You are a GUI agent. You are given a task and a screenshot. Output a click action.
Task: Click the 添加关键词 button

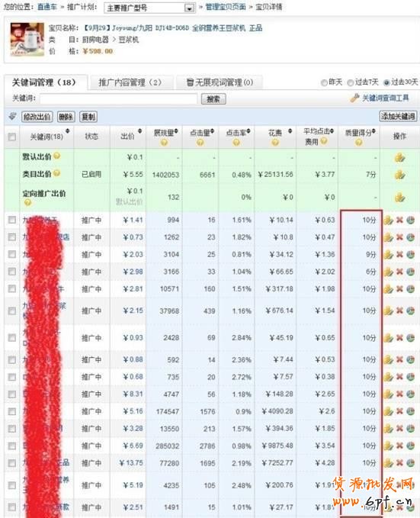[398, 116]
